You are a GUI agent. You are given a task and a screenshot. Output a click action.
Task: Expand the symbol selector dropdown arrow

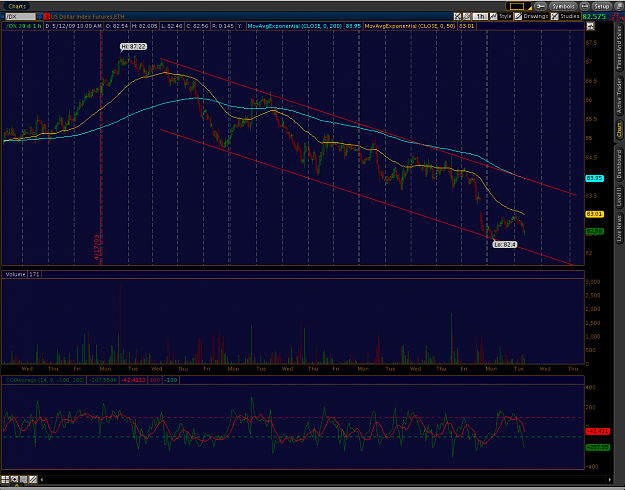coord(39,17)
